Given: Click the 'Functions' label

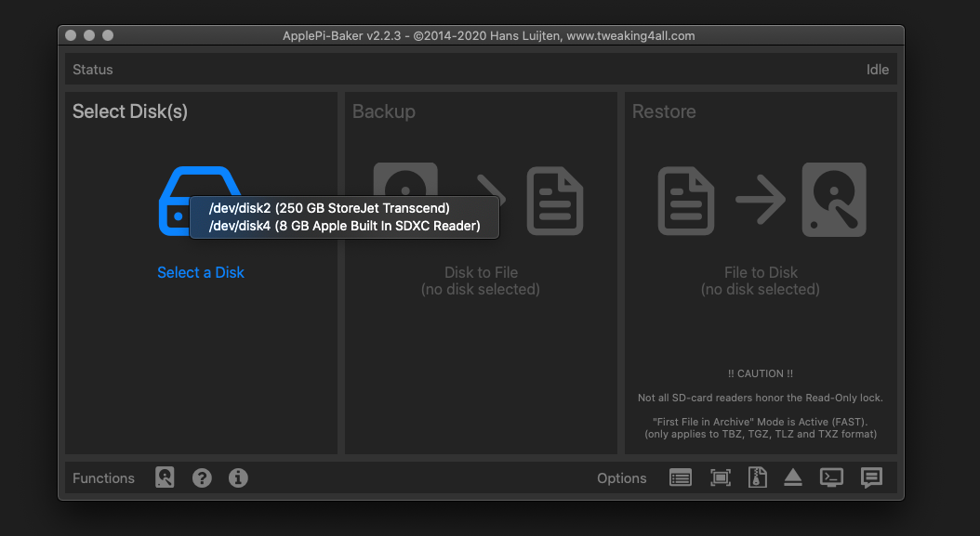Looking at the screenshot, I should (104, 477).
